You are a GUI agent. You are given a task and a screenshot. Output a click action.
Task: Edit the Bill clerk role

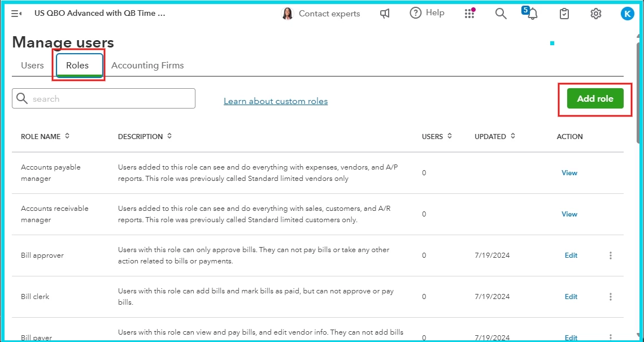point(571,296)
